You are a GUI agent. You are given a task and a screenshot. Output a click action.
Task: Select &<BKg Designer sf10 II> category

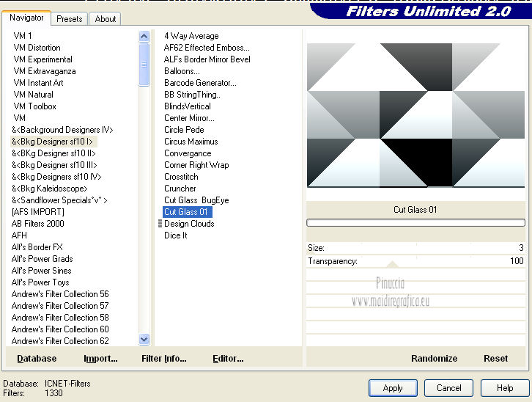tap(53, 153)
